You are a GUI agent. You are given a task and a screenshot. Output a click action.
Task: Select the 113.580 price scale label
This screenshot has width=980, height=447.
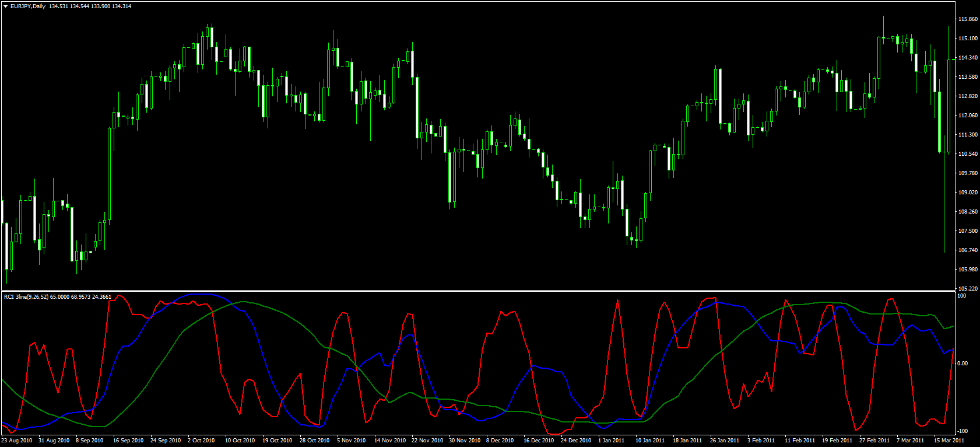(967, 77)
